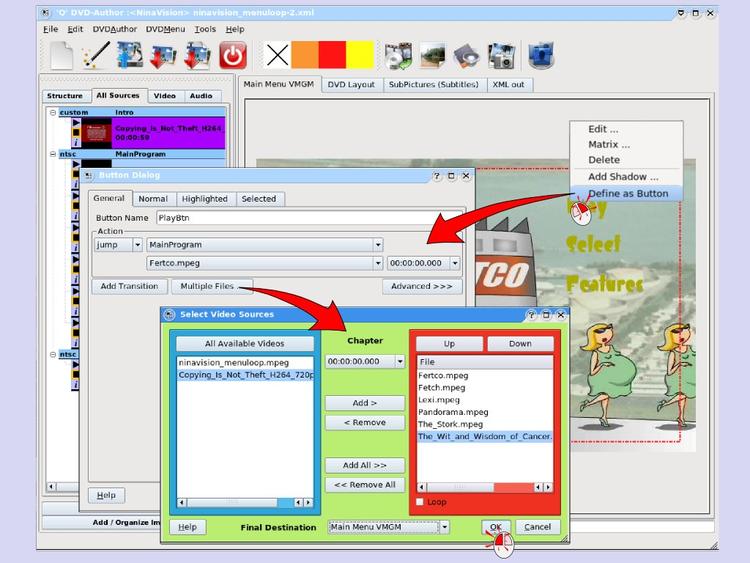Click the << Remove All button
Image resolution: width=750 pixels, height=563 pixels.
point(364,485)
